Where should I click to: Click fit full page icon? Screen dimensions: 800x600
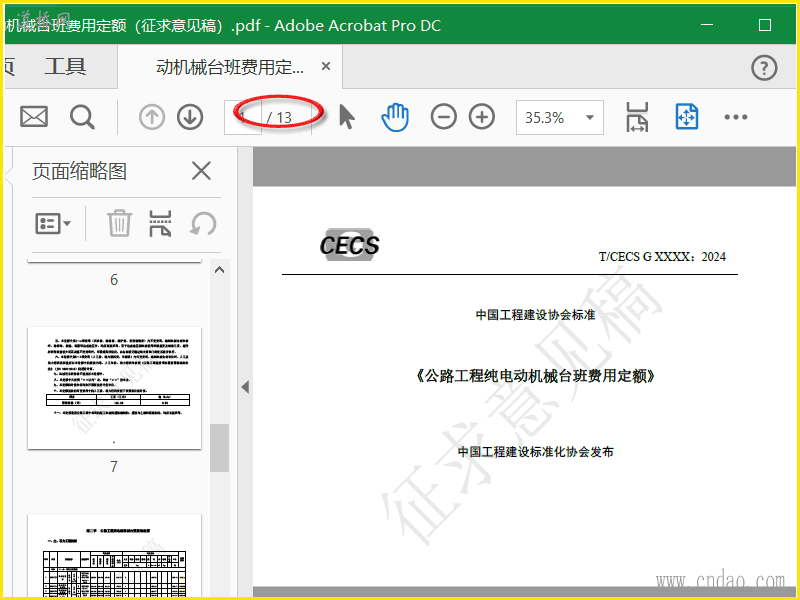pyautogui.click(x=687, y=117)
